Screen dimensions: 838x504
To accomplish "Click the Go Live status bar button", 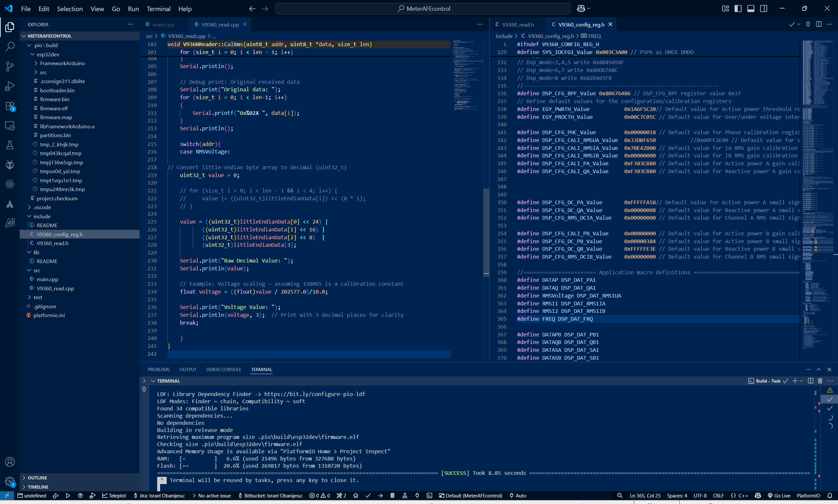I will pyautogui.click(x=779, y=495).
